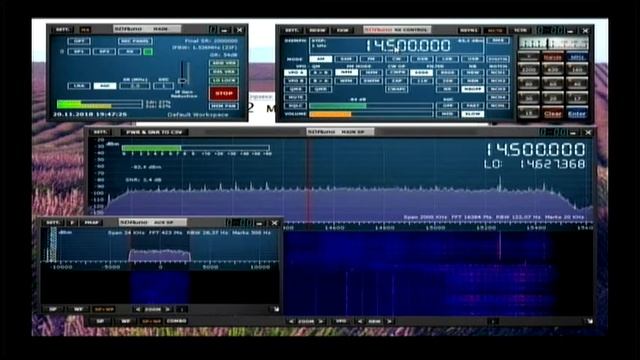The height and width of the screenshot is (360, 640).
Task: Click frequency display 14.500.000 in RX CONTROL
Action: (407, 46)
